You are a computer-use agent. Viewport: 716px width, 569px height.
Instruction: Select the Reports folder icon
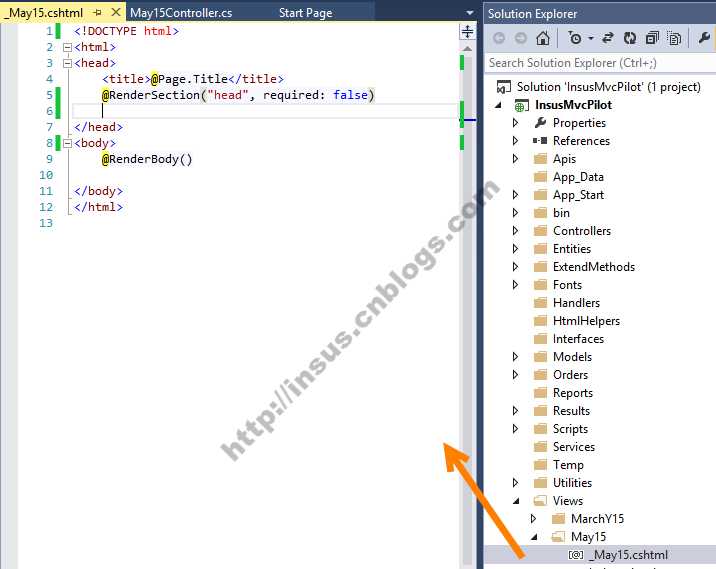click(x=541, y=393)
